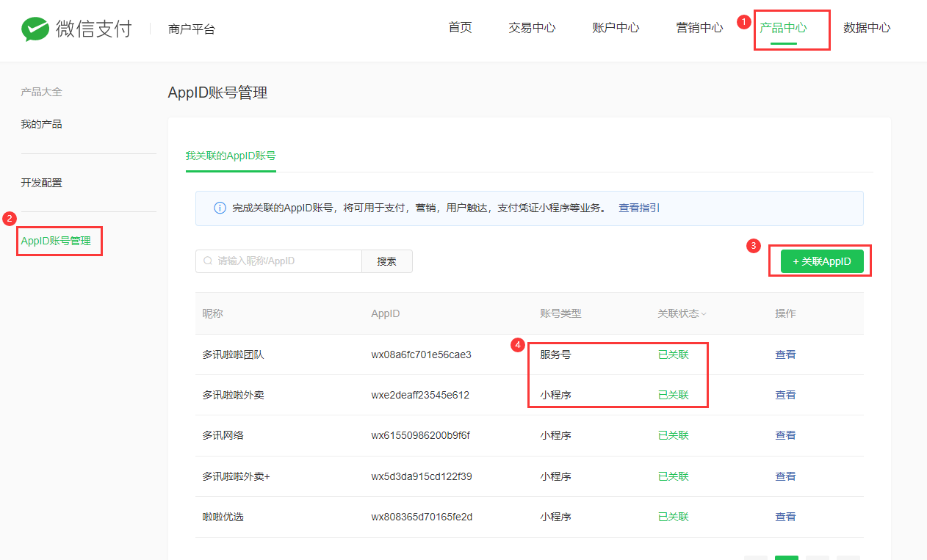
Task: Click 已关联 status for 多讯网络
Action: coord(674,435)
